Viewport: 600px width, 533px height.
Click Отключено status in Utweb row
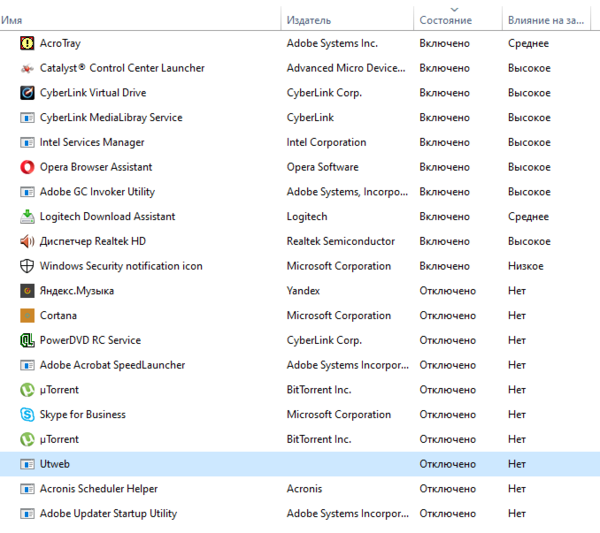click(x=447, y=464)
